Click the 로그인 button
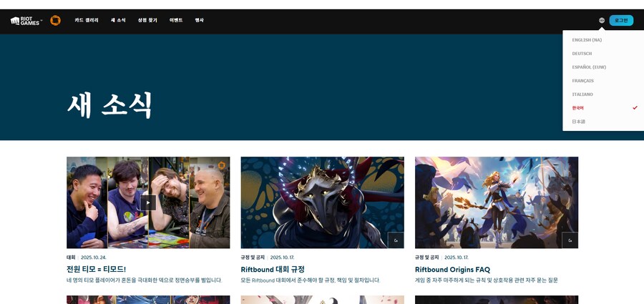 621,21
